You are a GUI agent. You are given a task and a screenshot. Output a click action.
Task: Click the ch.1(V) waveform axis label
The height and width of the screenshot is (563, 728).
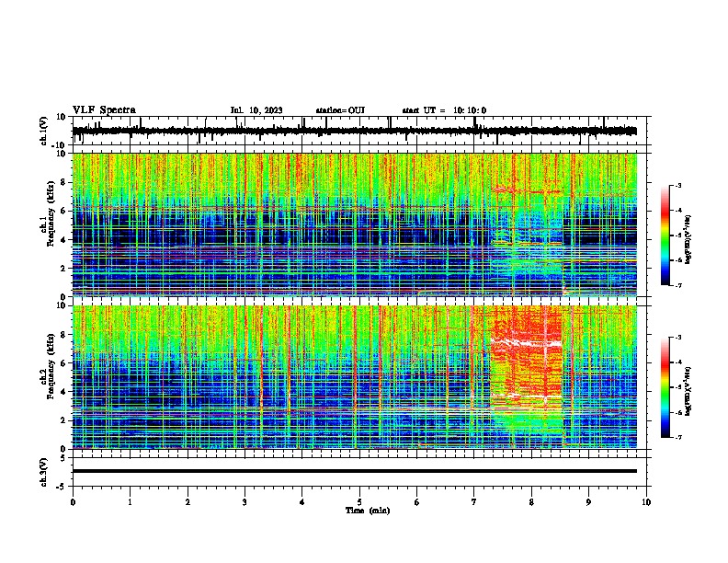point(44,131)
